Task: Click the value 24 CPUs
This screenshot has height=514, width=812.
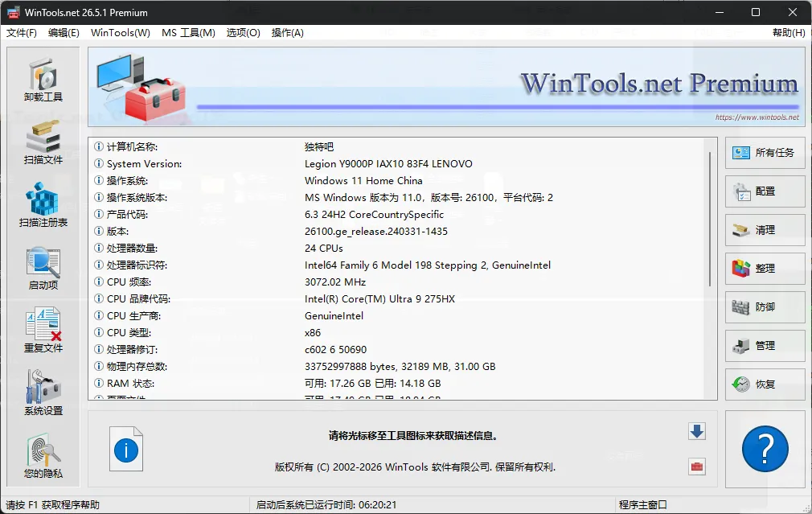Action: (x=324, y=249)
